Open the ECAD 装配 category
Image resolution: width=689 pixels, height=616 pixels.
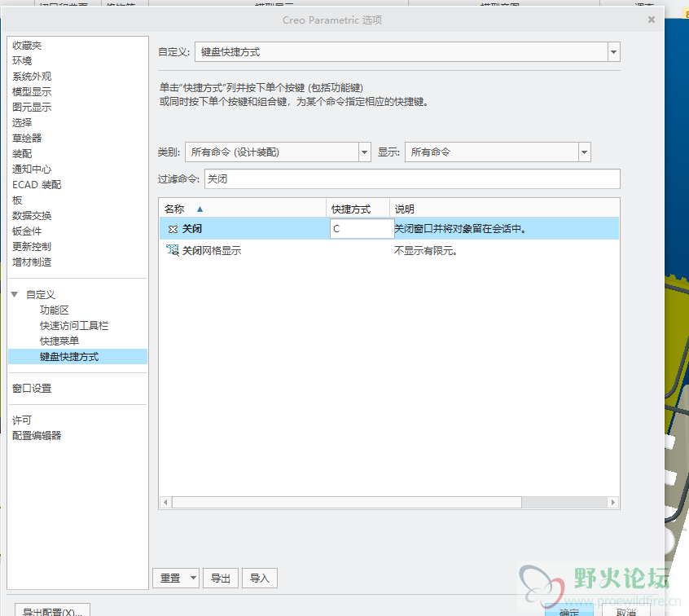(x=37, y=185)
